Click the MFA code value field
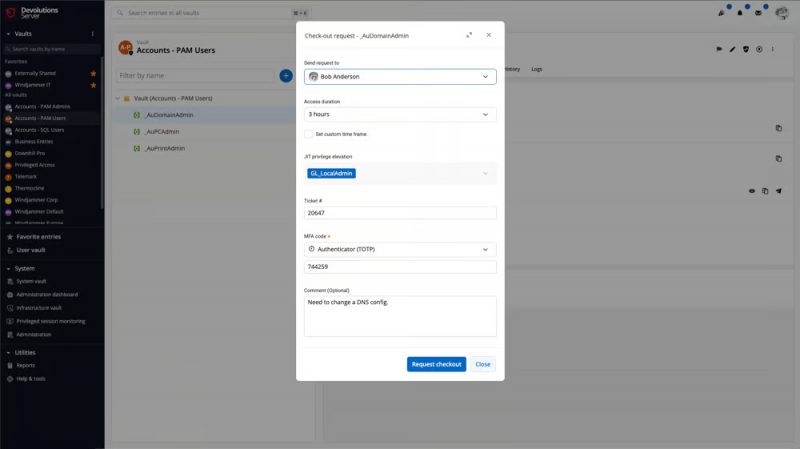Image resolution: width=800 pixels, height=449 pixels. click(400, 267)
